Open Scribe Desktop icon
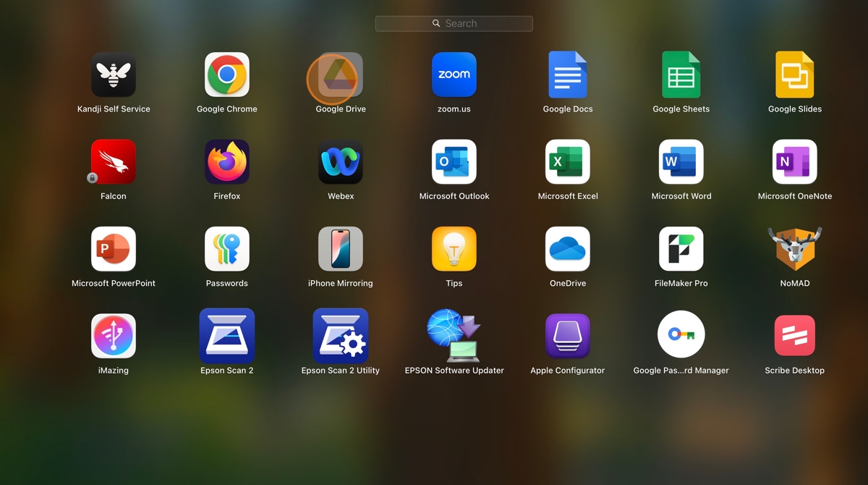Screen dimensions: 868x485 coord(795,336)
